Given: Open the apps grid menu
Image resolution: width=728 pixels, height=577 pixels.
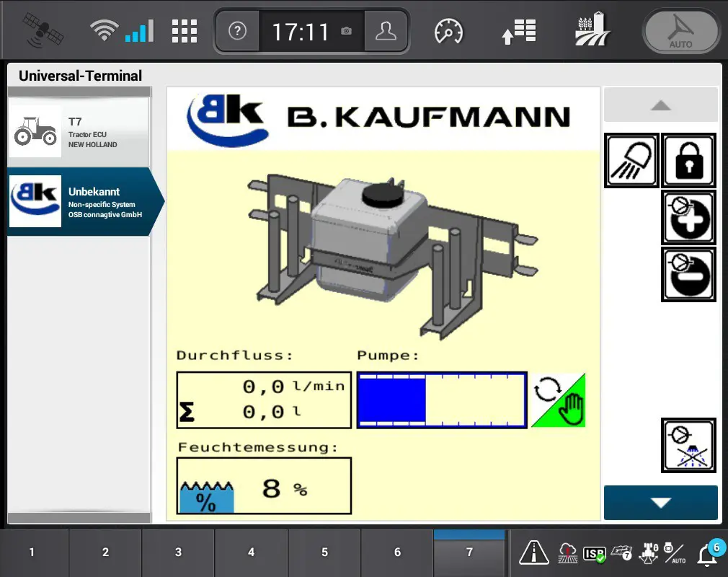Looking at the screenshot, I should (185, 31).
